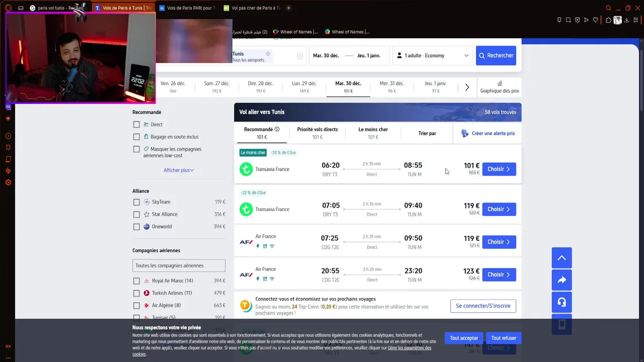The image size is (644, 362).
Task: Click the sidebar three-dots more icon
Action: (x=8, y=357)
